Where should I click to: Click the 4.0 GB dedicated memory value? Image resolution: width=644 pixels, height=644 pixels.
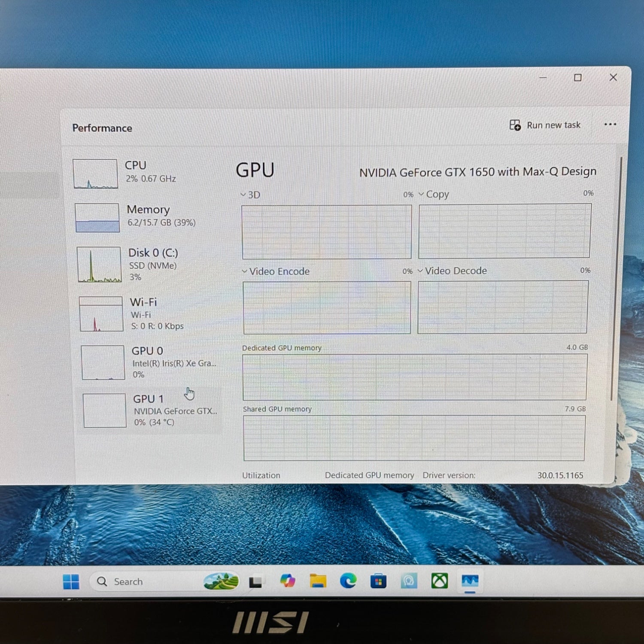(x=577, y=347)
